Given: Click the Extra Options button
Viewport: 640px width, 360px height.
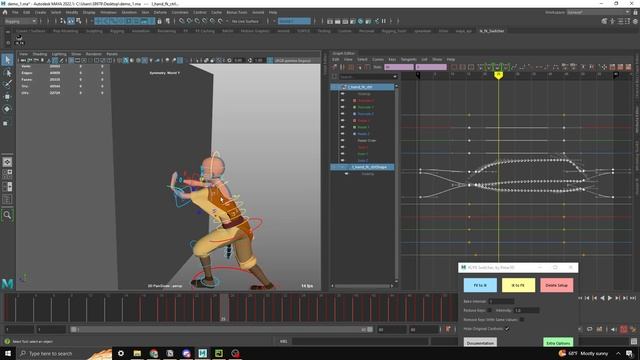Looking at the screenshot, I should coord(558,343).
